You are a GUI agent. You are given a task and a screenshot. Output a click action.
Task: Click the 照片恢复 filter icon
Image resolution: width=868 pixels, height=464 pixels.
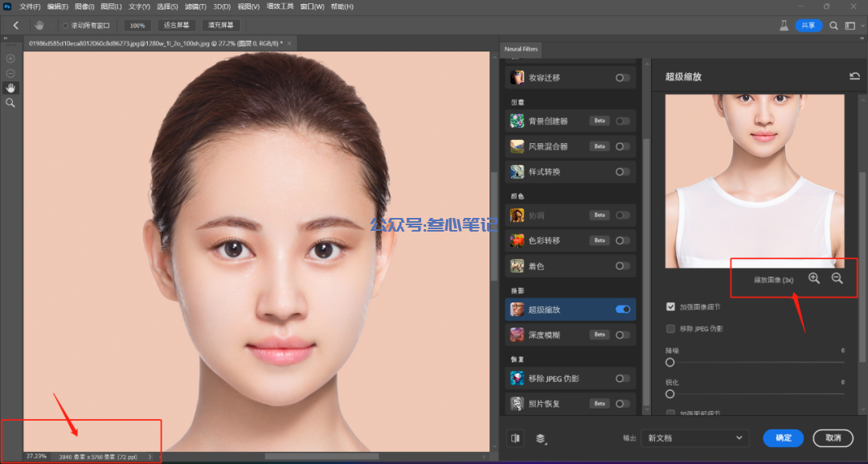[x=517, y=404]
